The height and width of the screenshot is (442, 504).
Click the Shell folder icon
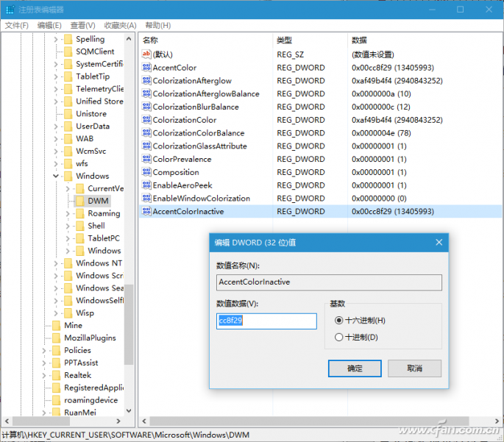(79, 226)
